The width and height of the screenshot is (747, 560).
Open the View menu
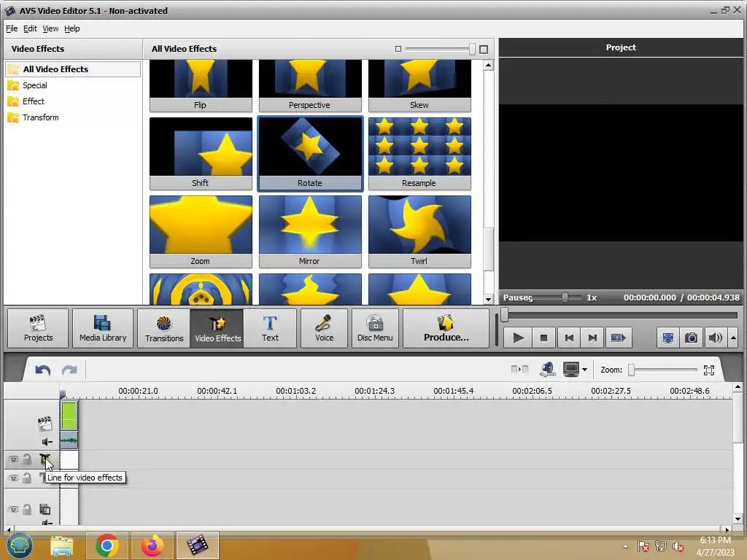(x=50, y=28)
